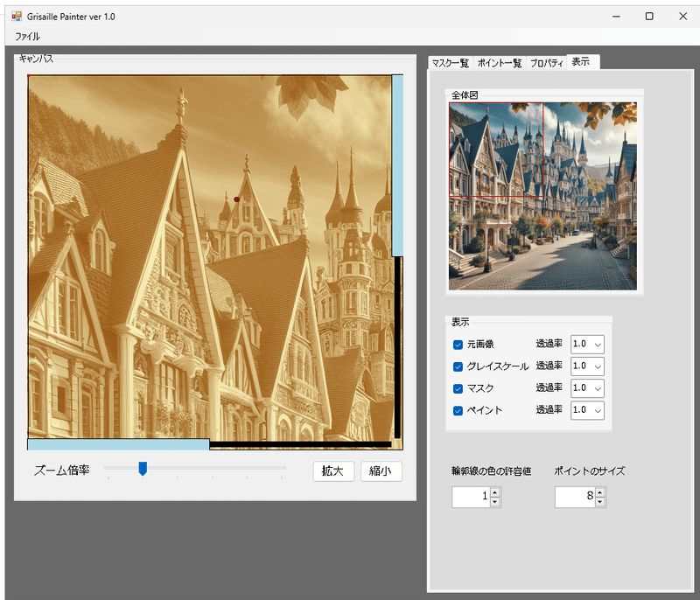Click the 縮小 zoom-out button
The image size is (700, 600).
[x=381, y=471]
